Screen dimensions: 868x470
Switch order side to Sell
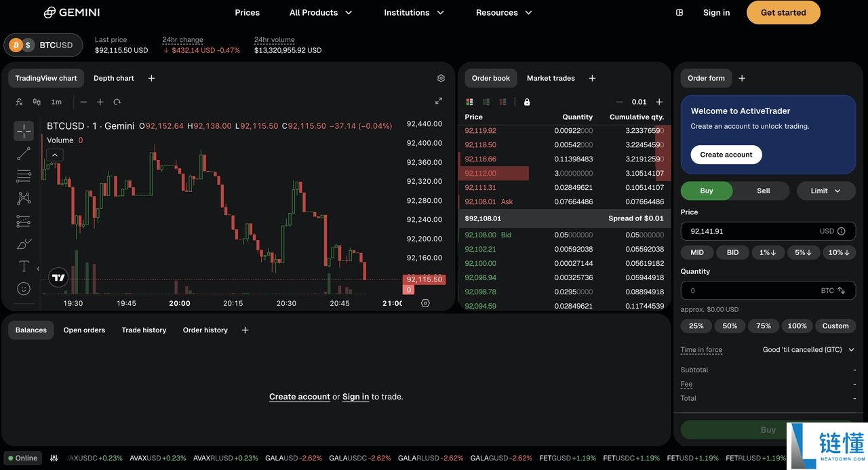[x=764, y=191]
